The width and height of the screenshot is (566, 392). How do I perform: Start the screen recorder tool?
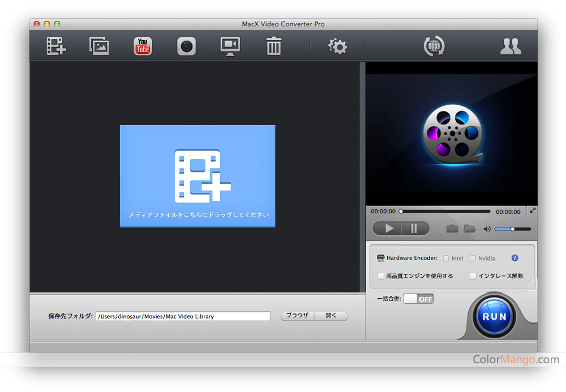point(230,46)
